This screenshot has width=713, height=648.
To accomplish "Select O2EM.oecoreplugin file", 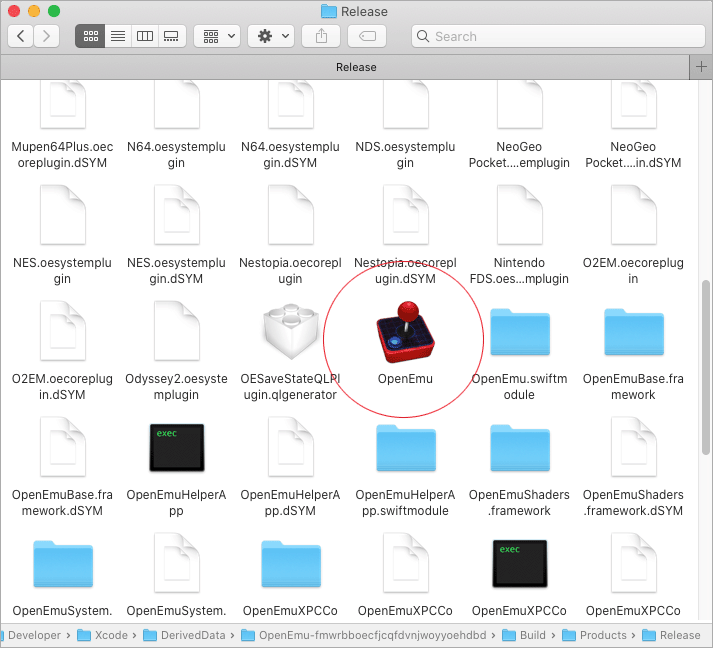I will [633, 215].
